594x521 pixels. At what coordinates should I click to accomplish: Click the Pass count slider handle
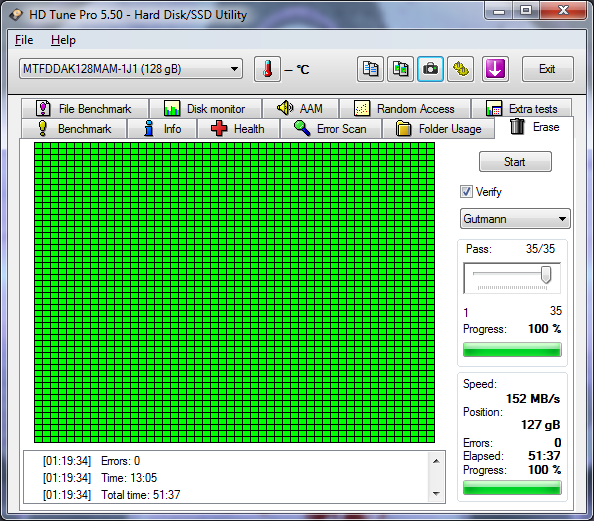[546, 274]
